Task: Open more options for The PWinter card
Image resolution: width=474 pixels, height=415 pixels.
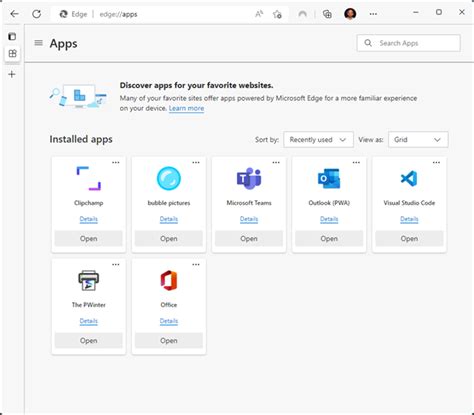Action: tap(116, 265)
